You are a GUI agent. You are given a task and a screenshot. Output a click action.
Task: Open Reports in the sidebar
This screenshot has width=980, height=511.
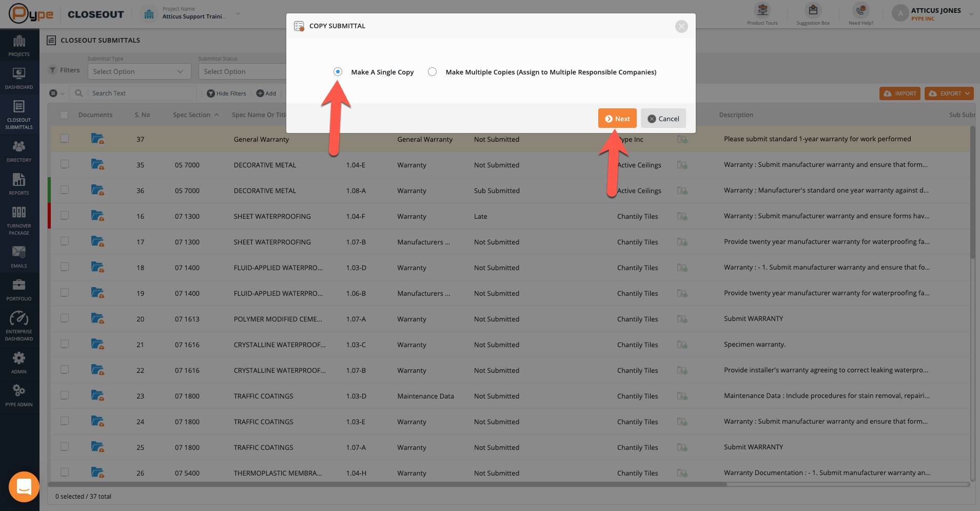(x=19, y=184)
